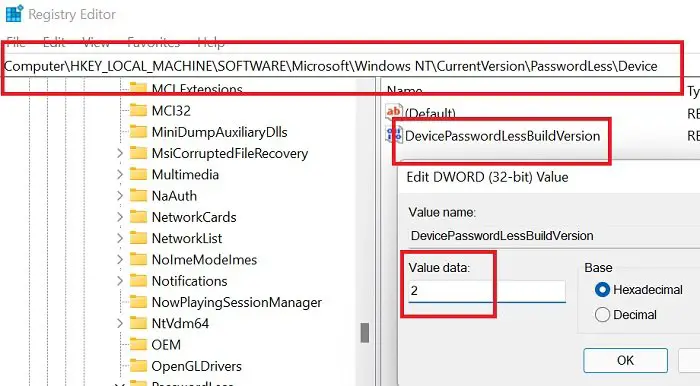Click the NetworkCards folder icon
Screen dimensions: 700x386
(x=138, y=217)
